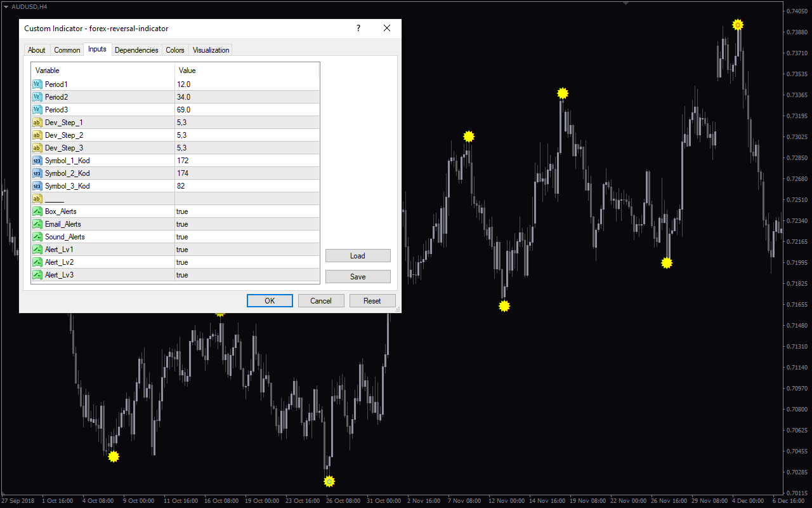Viewport: 812px width, 508px height.
Task: Click the Sound_Alerts boolean type icon
Action: pyautogui.click(x=37, y=237)
